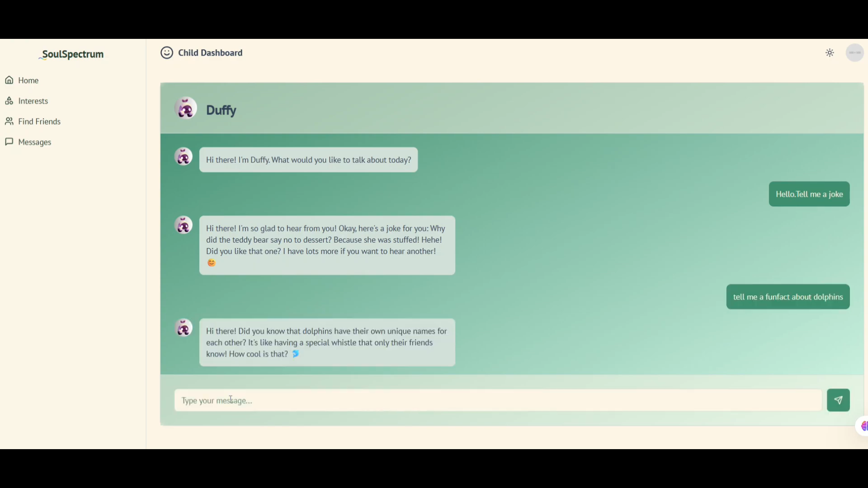Click the Home house icon in sidebar

9,80
